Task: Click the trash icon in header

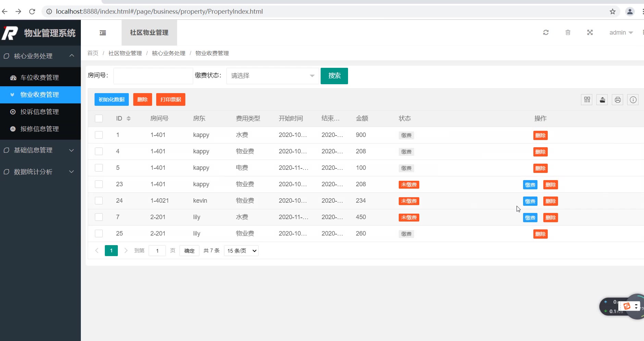Action: point(568,33)
